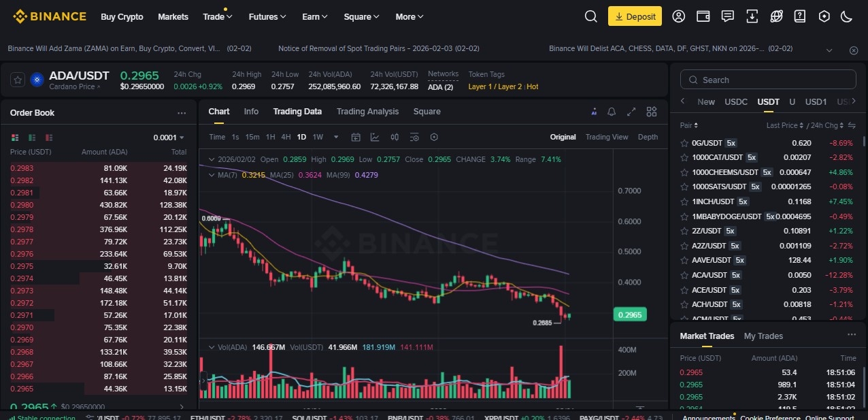Screen dimensions: 868x420
Task: Expand the More menu
Action: [410, 16]
